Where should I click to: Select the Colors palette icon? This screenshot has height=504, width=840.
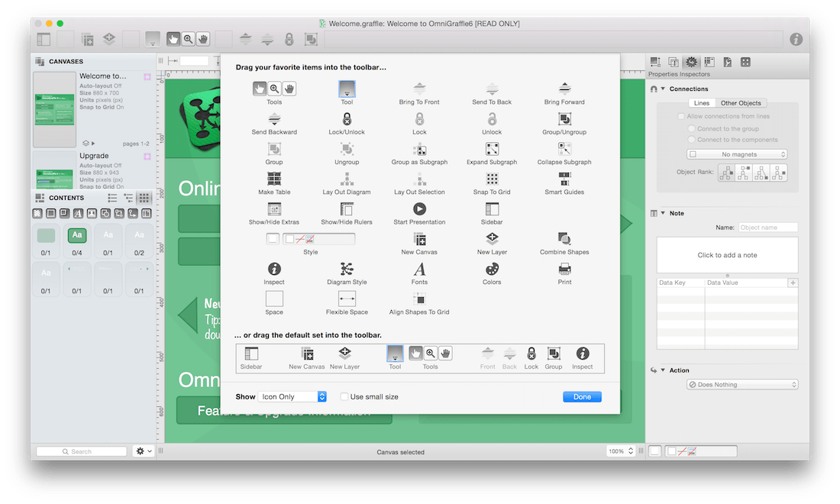[x=492, y=268]
